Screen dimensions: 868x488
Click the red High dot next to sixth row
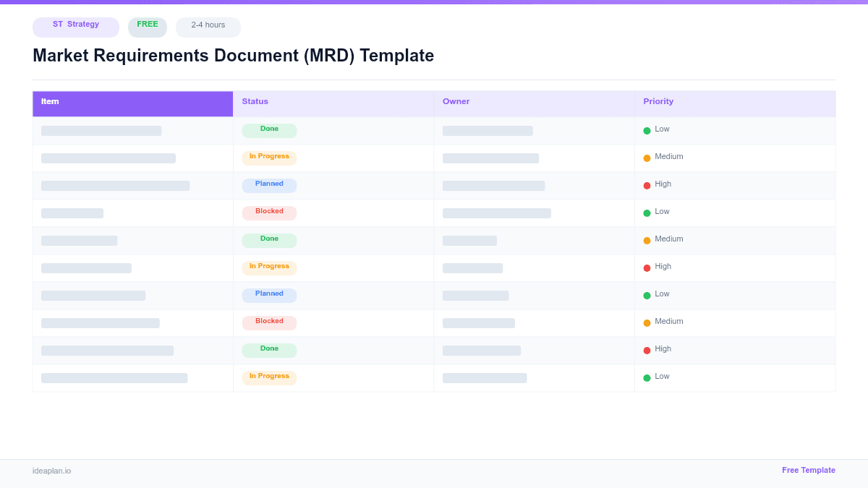[x=647, y=267]
